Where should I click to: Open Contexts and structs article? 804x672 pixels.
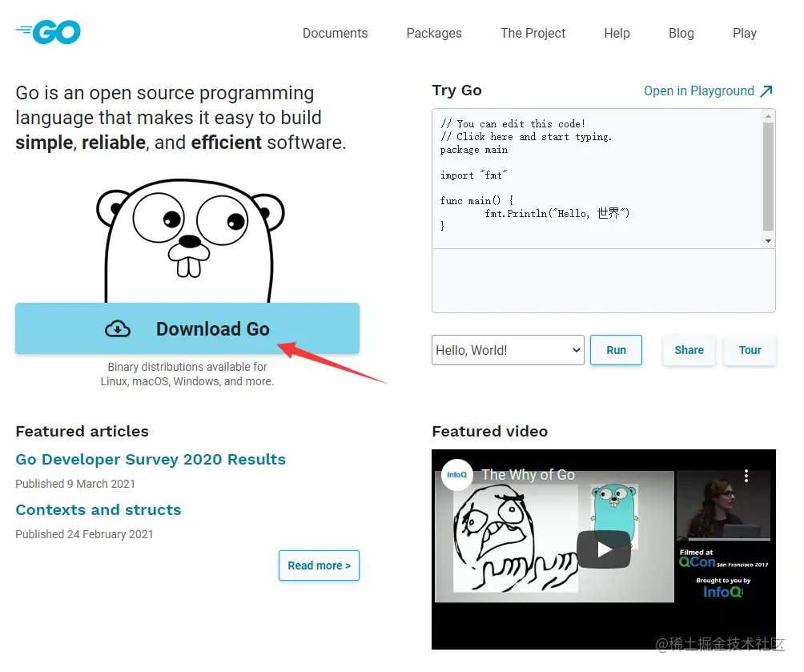(x=98, y=509)
